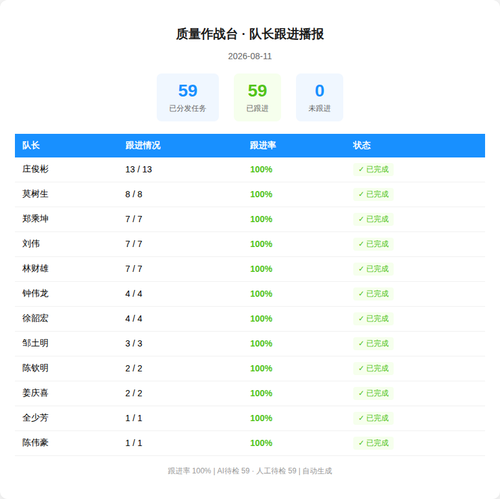Click 庄俊彬's 已完成 status tag

tap(373, 169)
